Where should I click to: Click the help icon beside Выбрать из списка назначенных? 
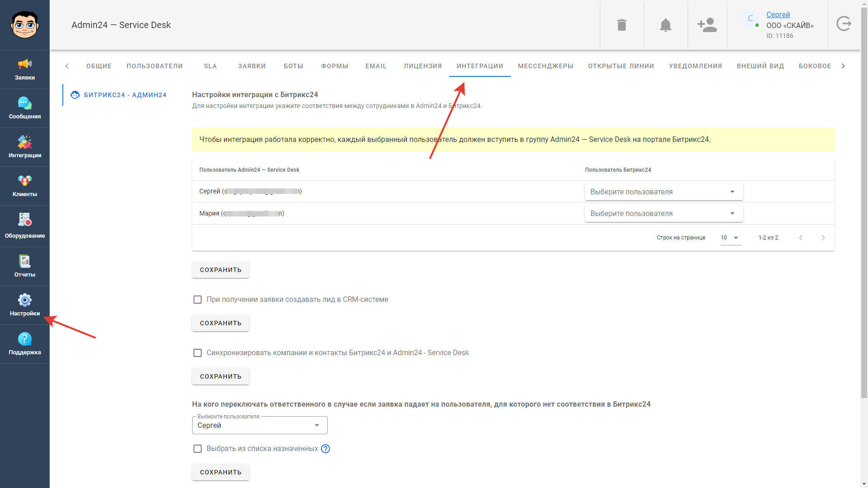tap(325, 449)
